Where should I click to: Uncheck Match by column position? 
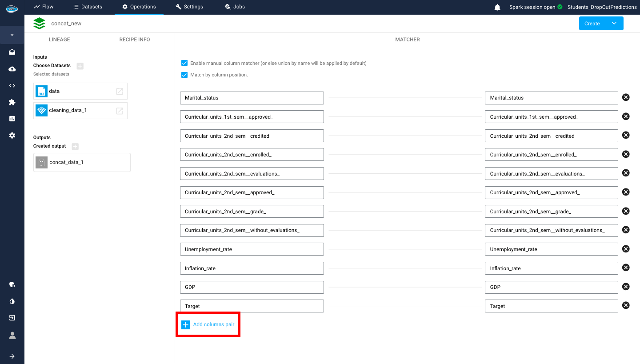184,75
